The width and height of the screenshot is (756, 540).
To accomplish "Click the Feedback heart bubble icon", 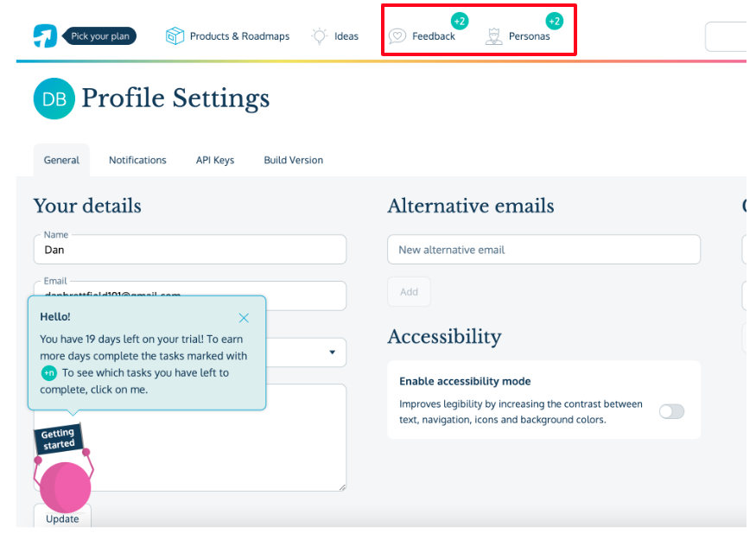I will tap(397, 36).
